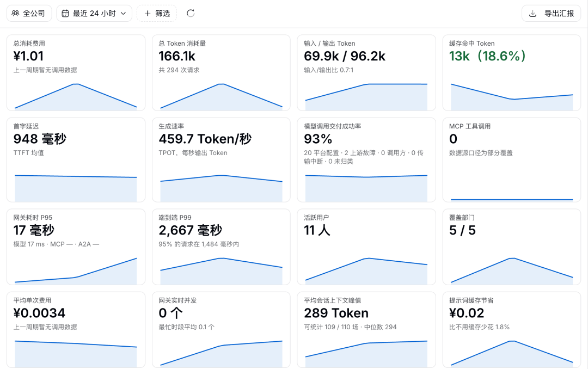Click the green 13k (18.6%) value
Viewport: 588px width, 369px height.
coord(487,56)
